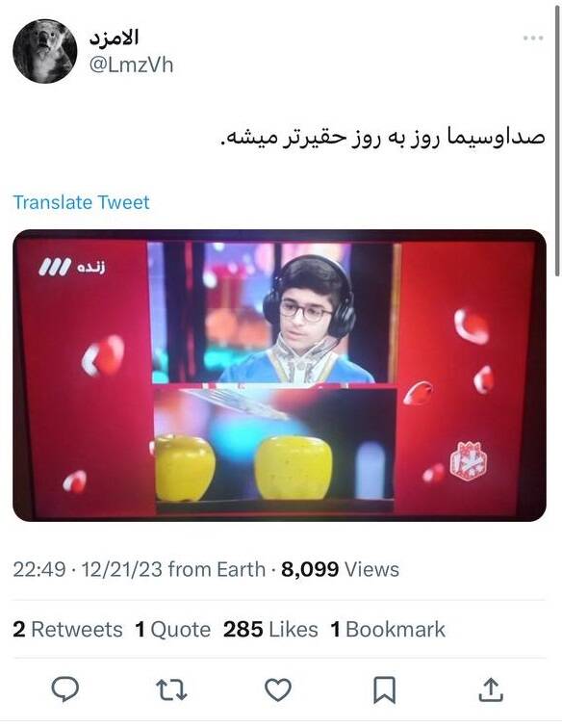Open the three-dot more options menu
Screen dimensions: 562x728
533,39
